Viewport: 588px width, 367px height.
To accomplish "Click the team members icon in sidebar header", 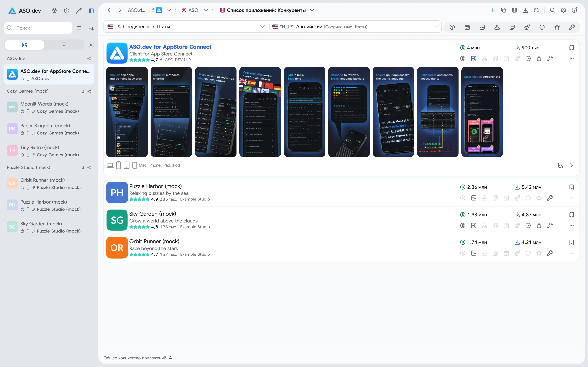I will (54, 11).
